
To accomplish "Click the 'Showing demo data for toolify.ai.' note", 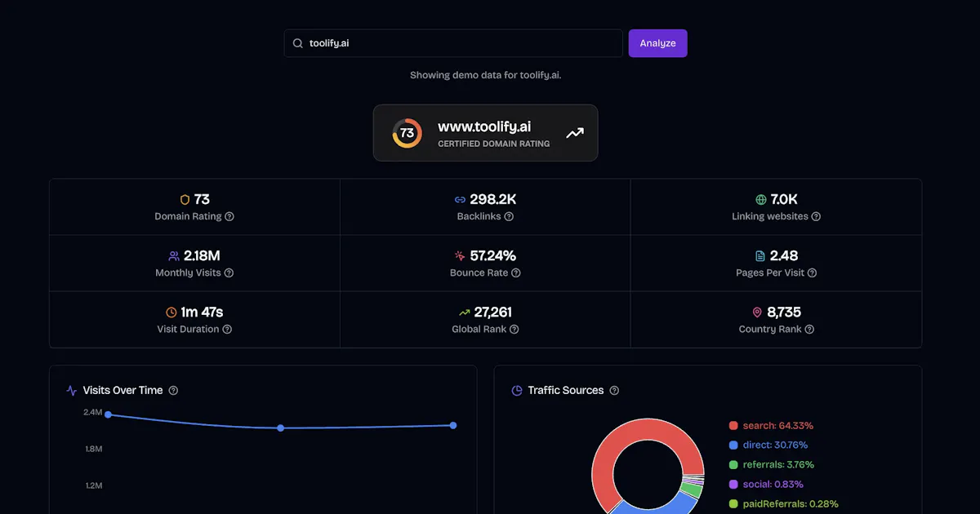I will click(x=485, y=75).
